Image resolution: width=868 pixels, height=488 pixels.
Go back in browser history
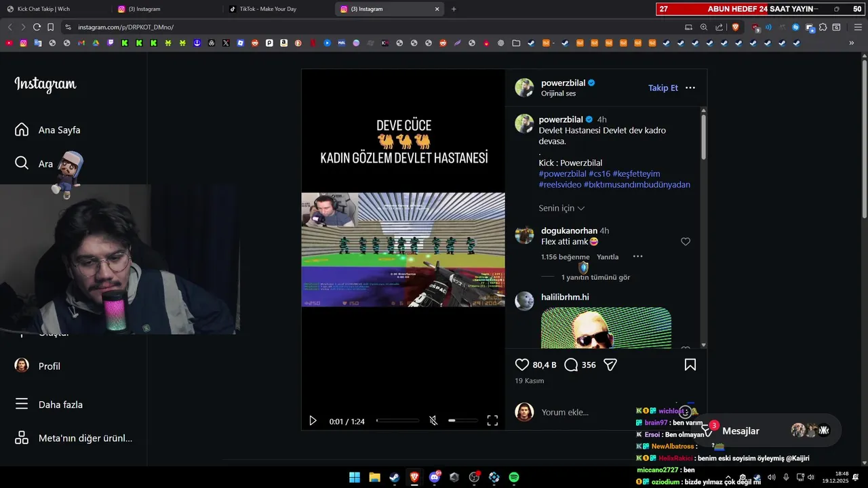point(9,27)
